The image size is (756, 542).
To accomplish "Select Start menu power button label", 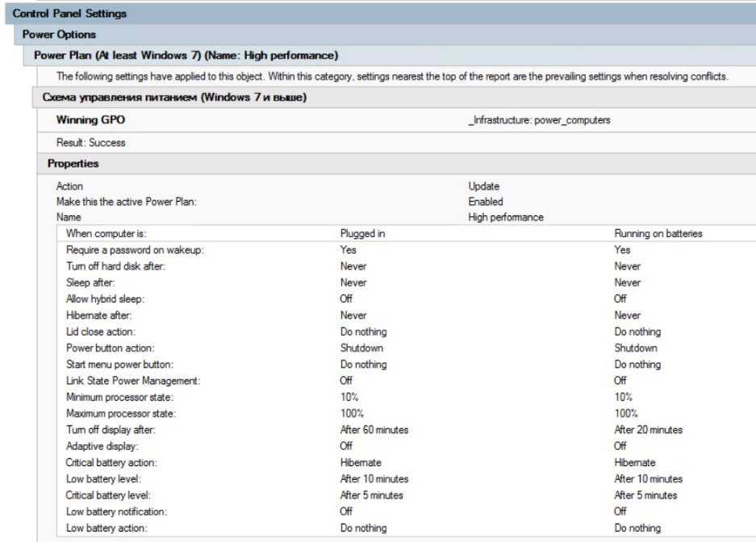I will coord(119,365).
